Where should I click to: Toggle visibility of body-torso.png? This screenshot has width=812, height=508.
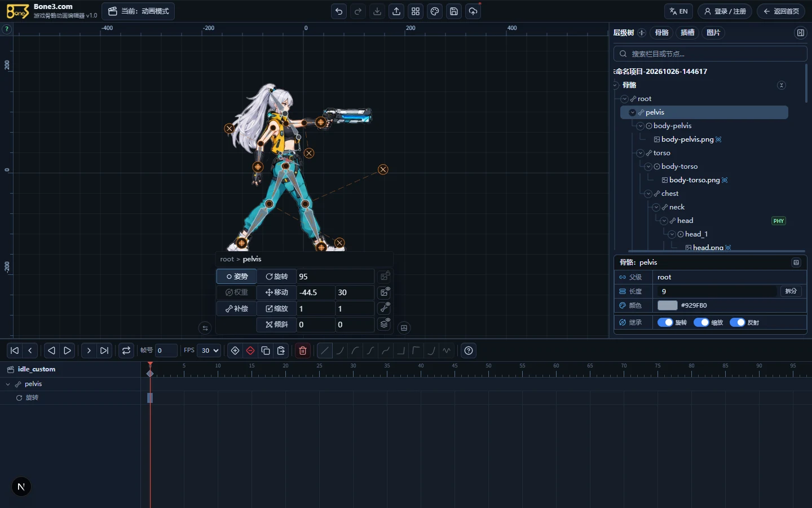coord(725,180)
